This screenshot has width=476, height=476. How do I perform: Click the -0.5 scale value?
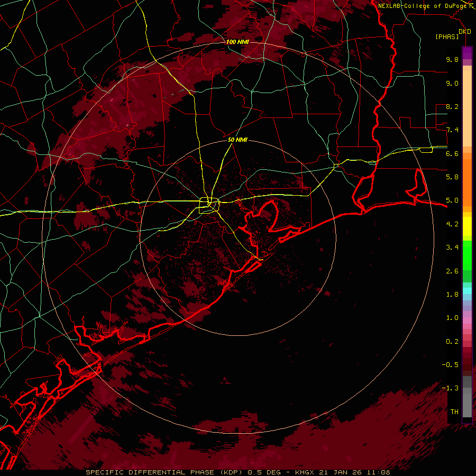(450, 365)
